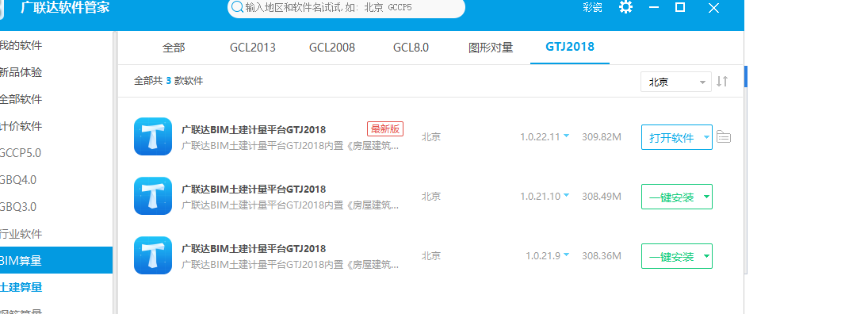Maximize the 广联达软件管家 window
The width and height of the screenshot is (868, 314).
click(x=680, y=7)
